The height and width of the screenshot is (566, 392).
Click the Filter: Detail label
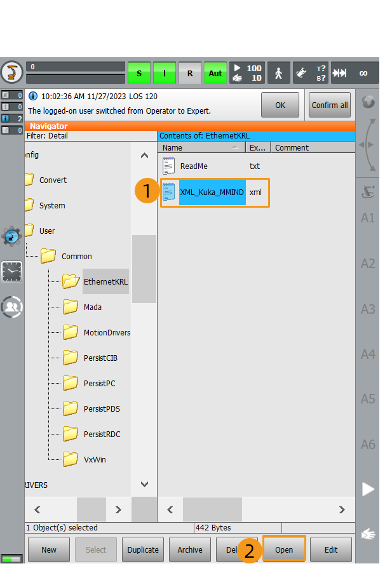[47, 136]
